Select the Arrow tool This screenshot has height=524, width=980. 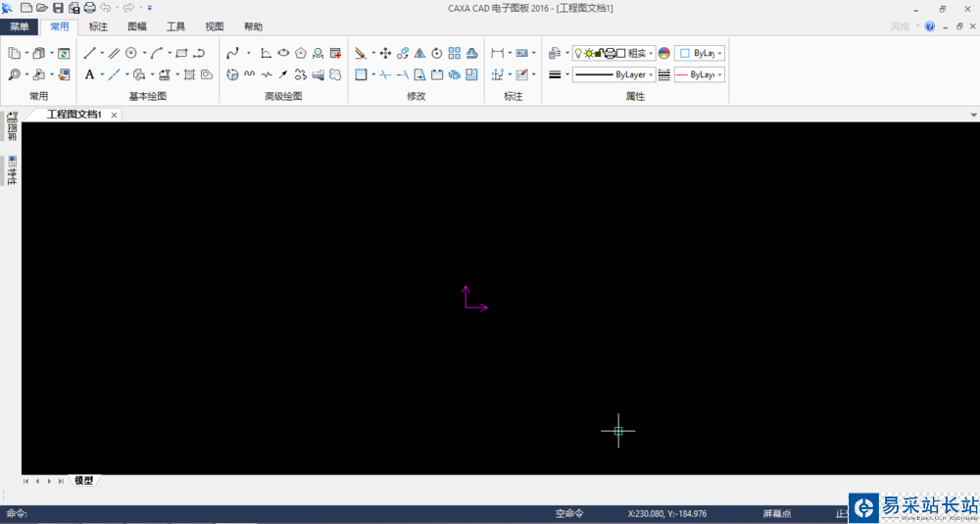tap(284, 74)
